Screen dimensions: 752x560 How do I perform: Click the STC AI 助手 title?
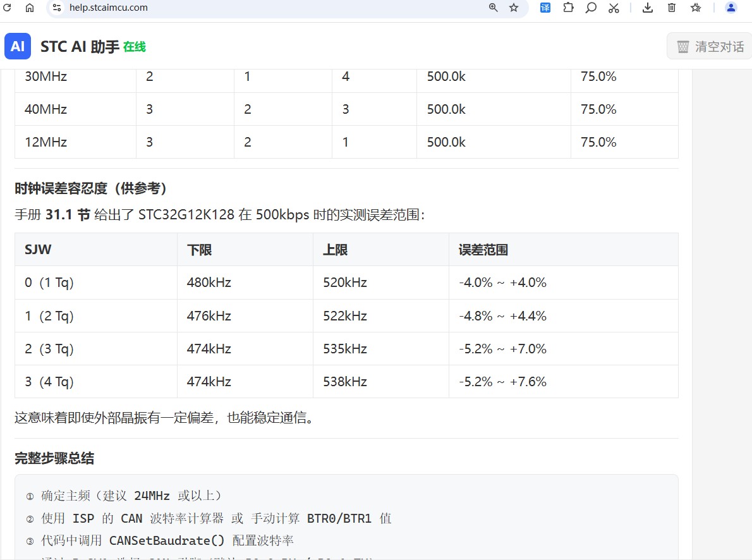click(x=80, y=47)
